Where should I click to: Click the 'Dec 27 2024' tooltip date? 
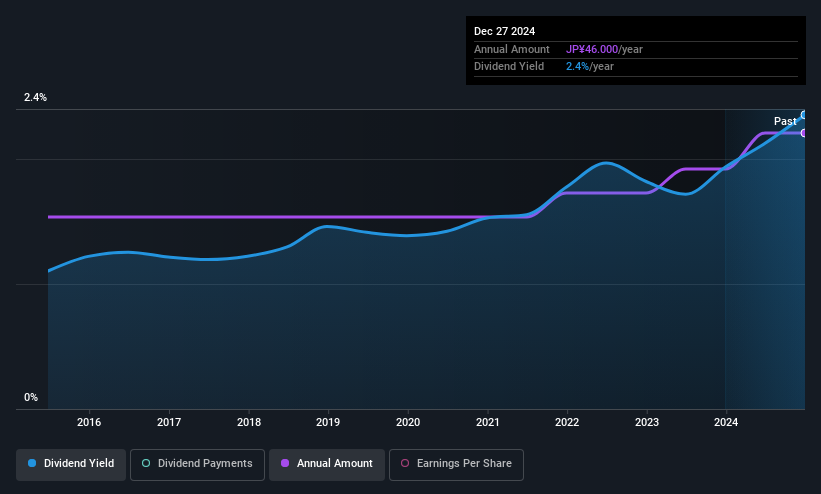pos(504,31)
